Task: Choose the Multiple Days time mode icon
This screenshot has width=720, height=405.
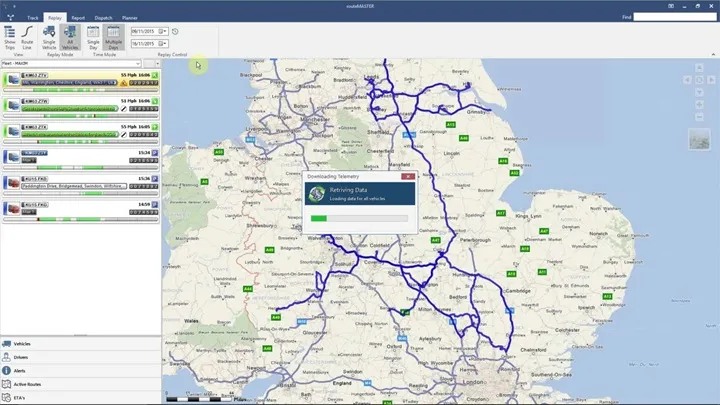Action: [113, 37]
